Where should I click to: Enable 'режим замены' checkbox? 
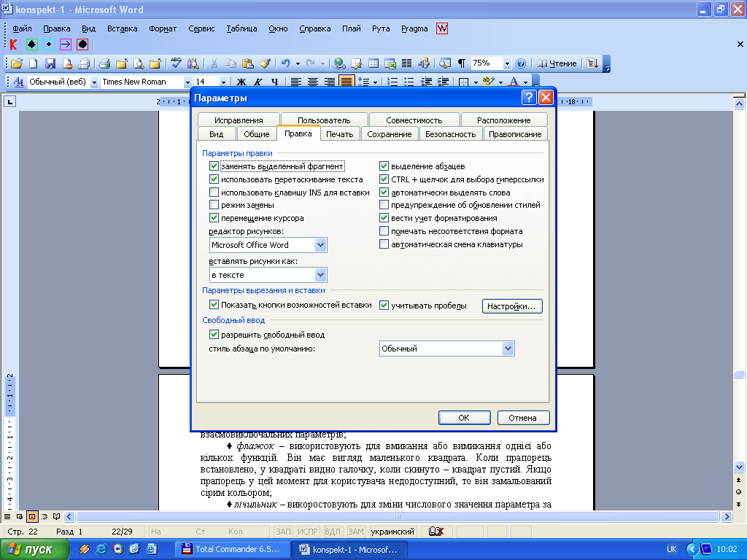point(214,205)
